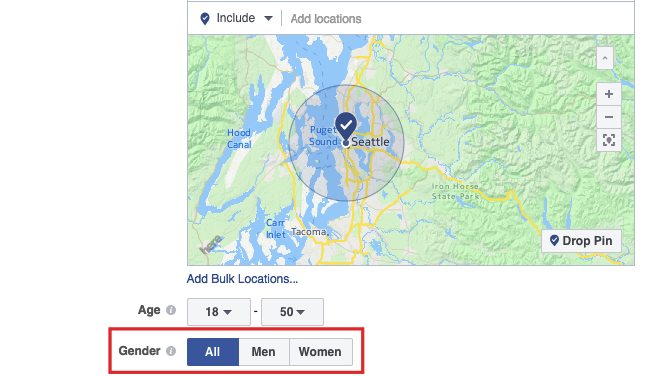Screen dimensions: 648x376
Task: Open the minimum age 18 dropdown
Action: click(x=219, y=312)
